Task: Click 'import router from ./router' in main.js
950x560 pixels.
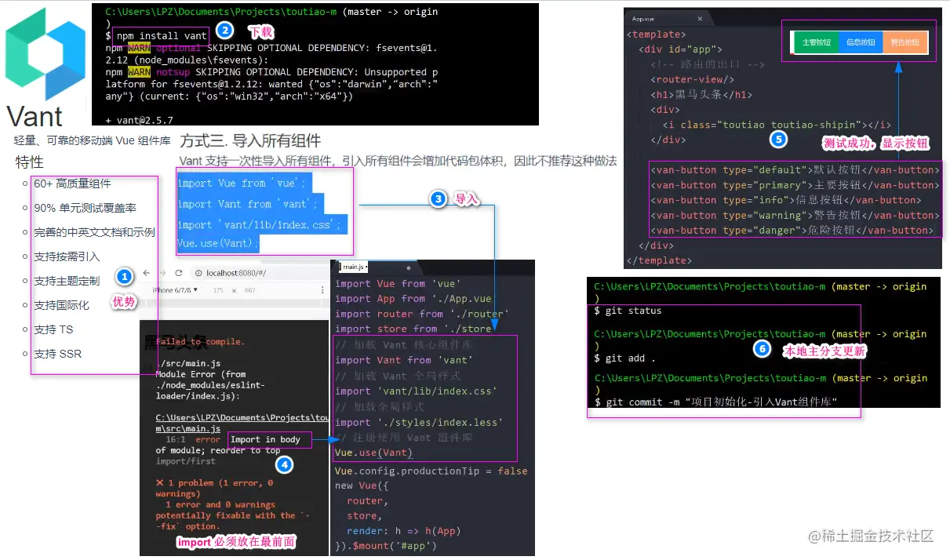Action: pos(422,314)
